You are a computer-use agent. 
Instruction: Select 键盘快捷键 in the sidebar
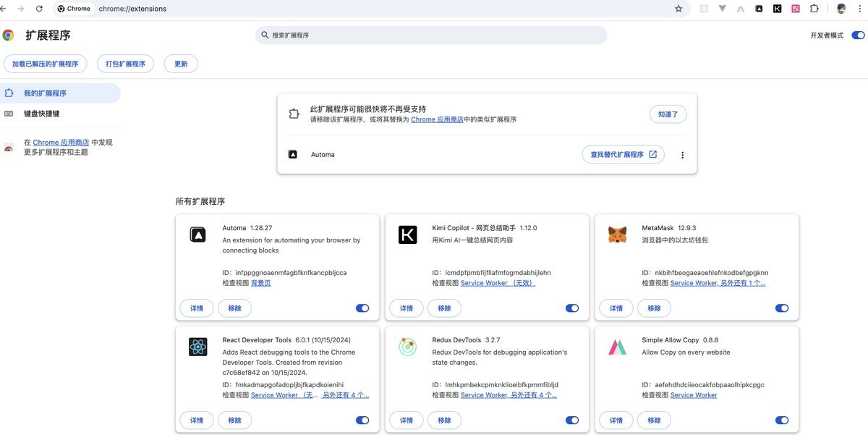(60, 114)
